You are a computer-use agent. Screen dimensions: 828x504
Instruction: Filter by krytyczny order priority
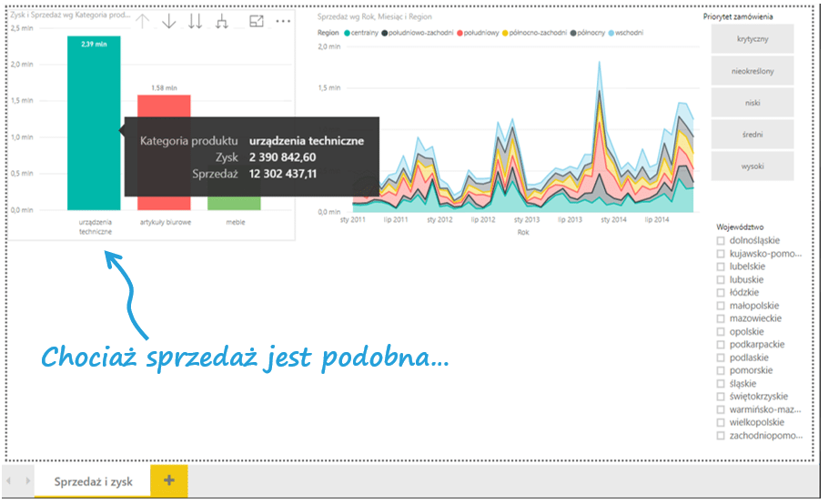pos(752,40)
